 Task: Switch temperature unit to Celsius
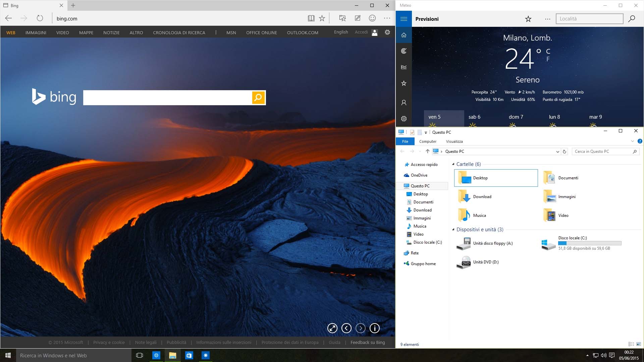point(548,51)
